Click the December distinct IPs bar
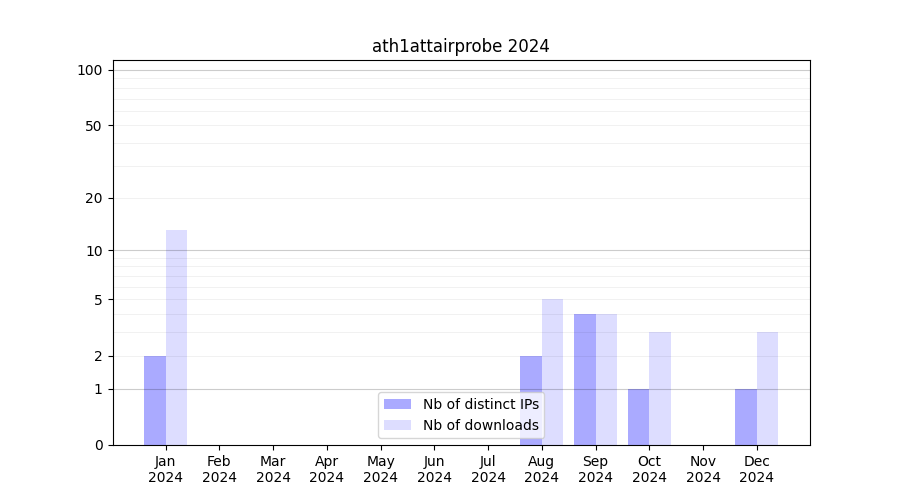 pos(746,417)
